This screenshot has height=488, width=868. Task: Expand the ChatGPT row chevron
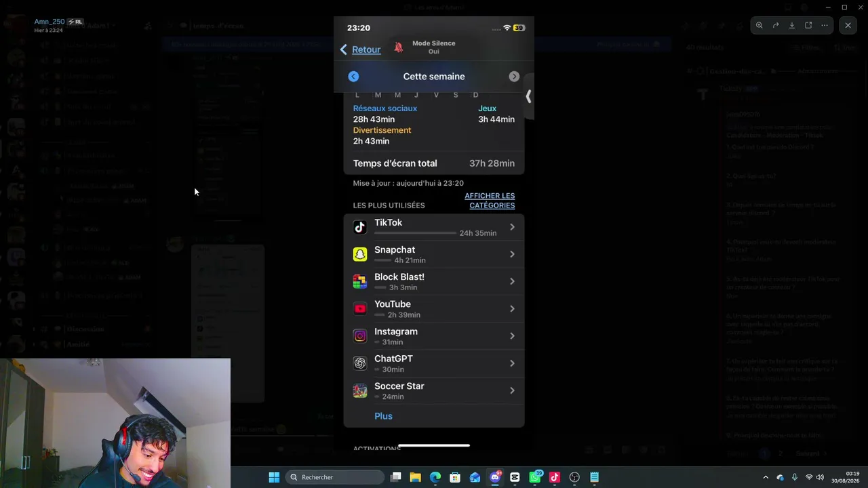tap(512, 363)
